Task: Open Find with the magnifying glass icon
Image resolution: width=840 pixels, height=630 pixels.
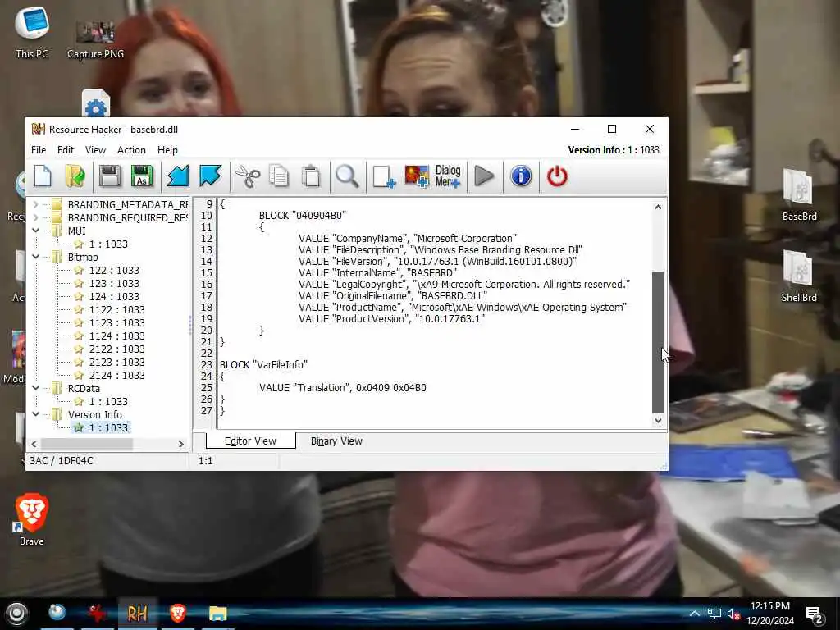Action: (347, 176)
